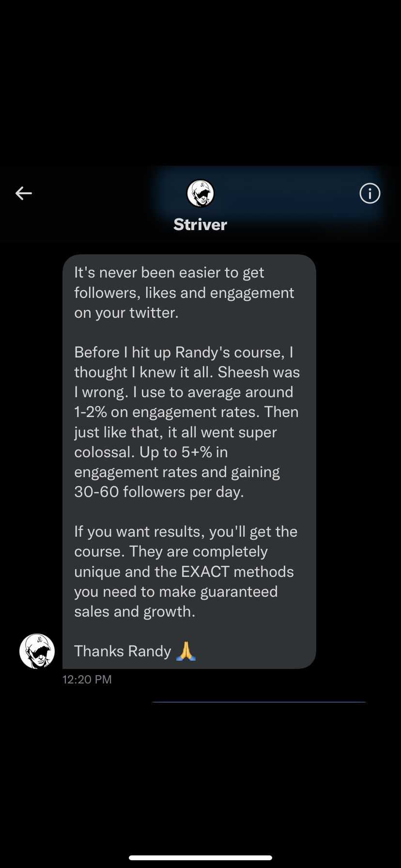Click the thin divider line below the timestamp

(x=259, y=701)
